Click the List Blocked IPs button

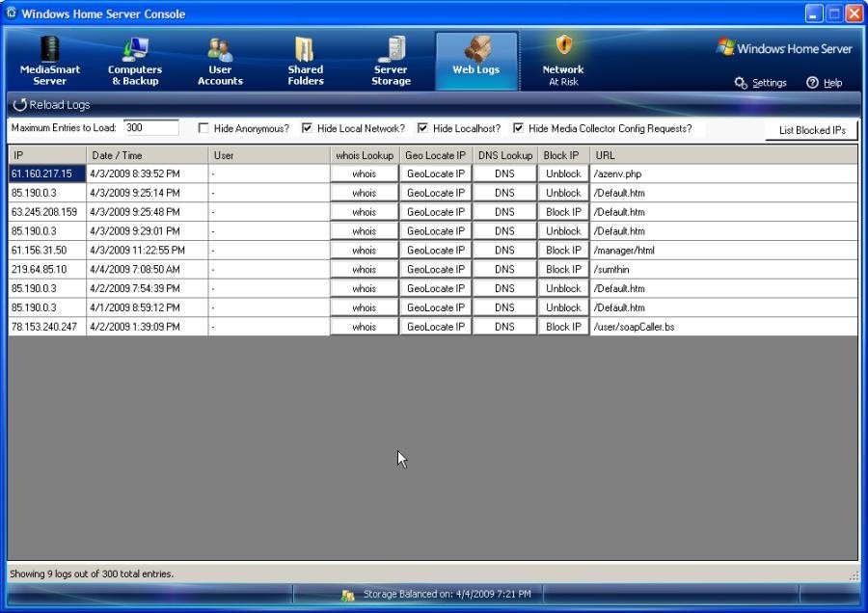click(x=811, y=130)
